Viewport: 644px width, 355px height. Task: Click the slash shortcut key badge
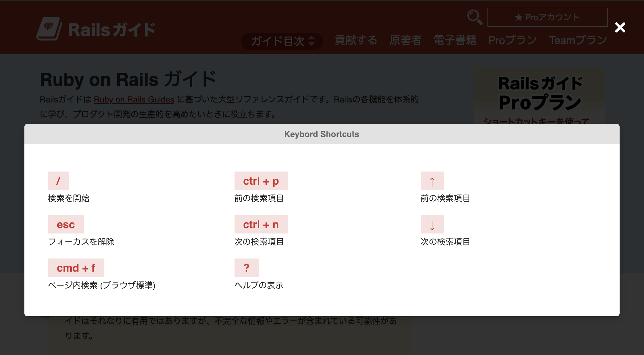point(59,181)
